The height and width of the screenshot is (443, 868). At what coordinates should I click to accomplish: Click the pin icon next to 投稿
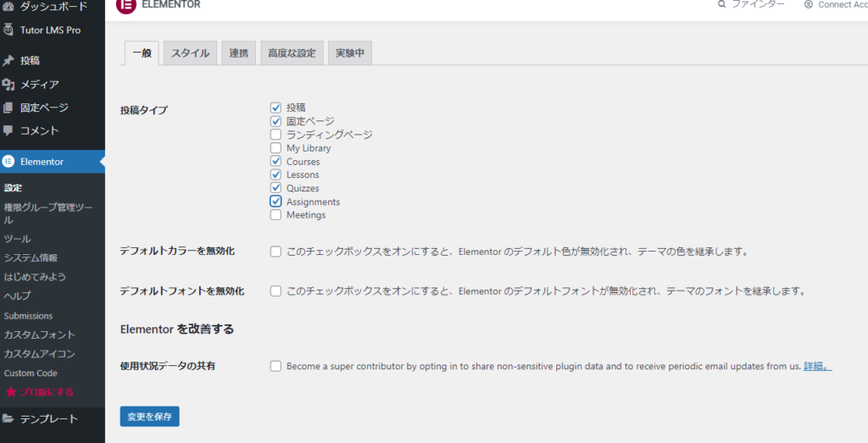(x=8, y=60)
